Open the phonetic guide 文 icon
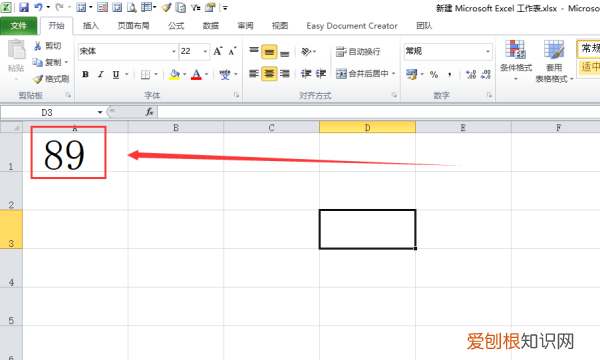This screenshot has height=360, width=600. click(225, 74)
